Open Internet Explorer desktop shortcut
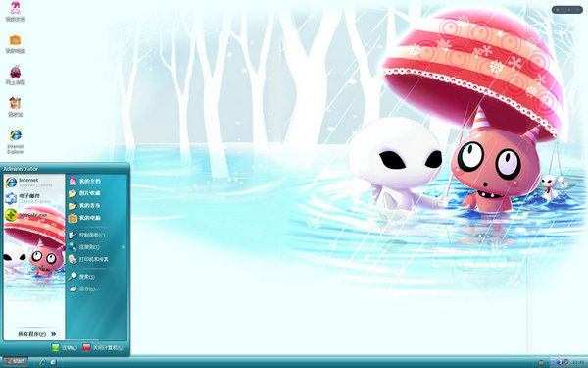The height and width of the screenshot is (368, 588). tap(16, 141)
